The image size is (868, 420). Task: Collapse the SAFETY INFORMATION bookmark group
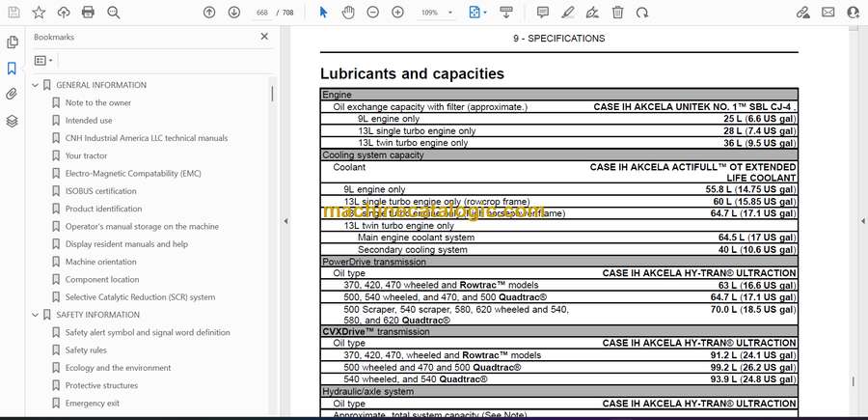36,315
